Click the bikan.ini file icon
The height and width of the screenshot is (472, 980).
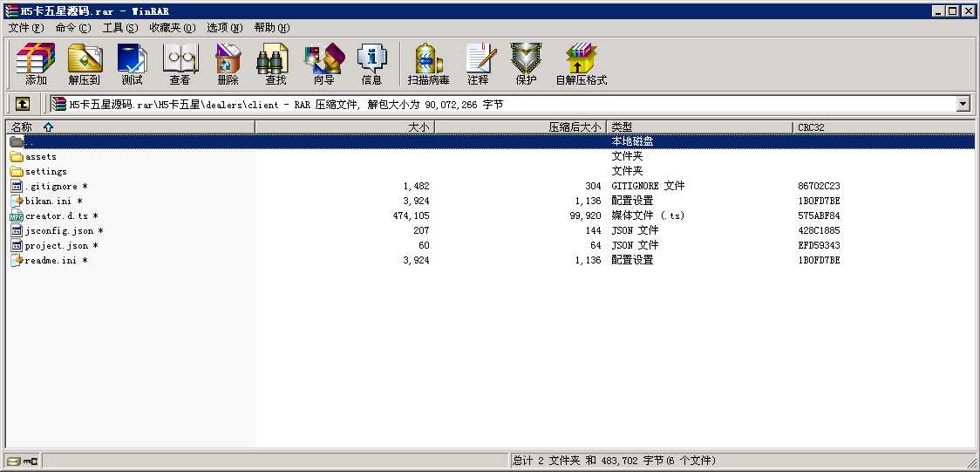pyautogui.click(x=17, y=202)
